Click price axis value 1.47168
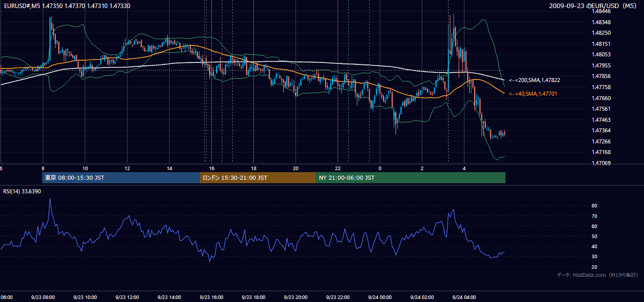 (x=601, y=152)
